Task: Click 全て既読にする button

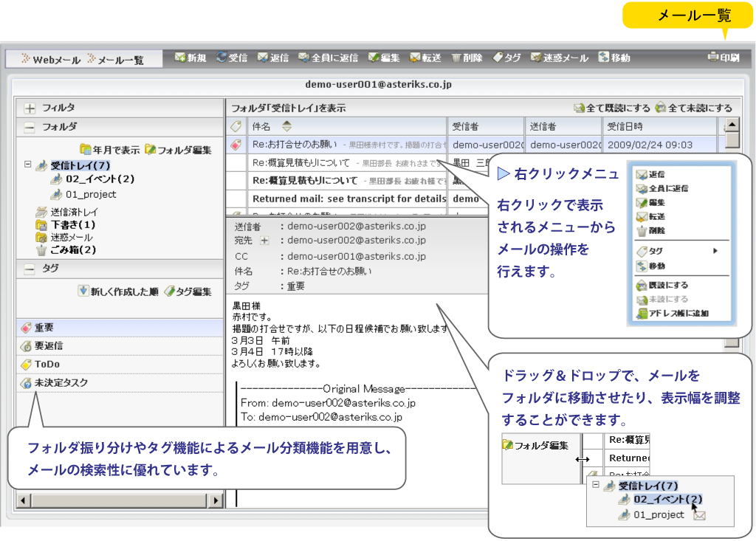Action: pos(611,108)
